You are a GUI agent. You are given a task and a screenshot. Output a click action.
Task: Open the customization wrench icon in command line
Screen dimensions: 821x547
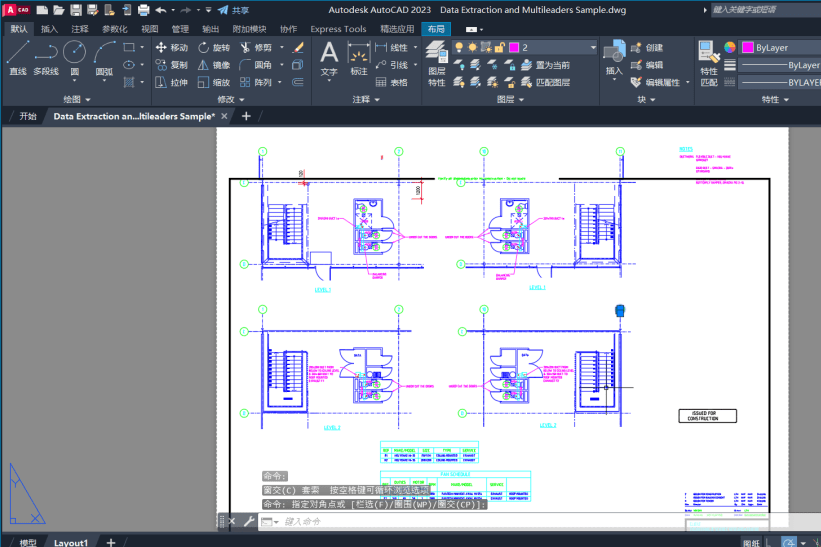coord(249,521)
